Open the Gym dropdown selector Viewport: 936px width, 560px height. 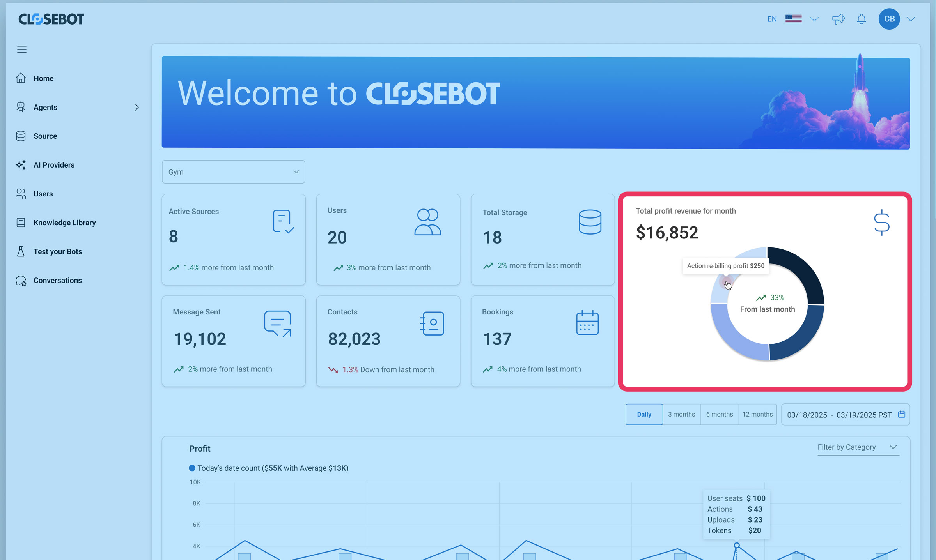tap(233, 172)
